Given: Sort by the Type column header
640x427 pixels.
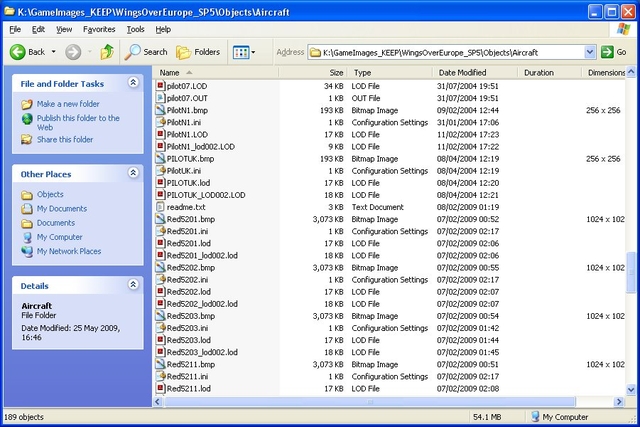Looking at the screenshot, I should point(390,73).
